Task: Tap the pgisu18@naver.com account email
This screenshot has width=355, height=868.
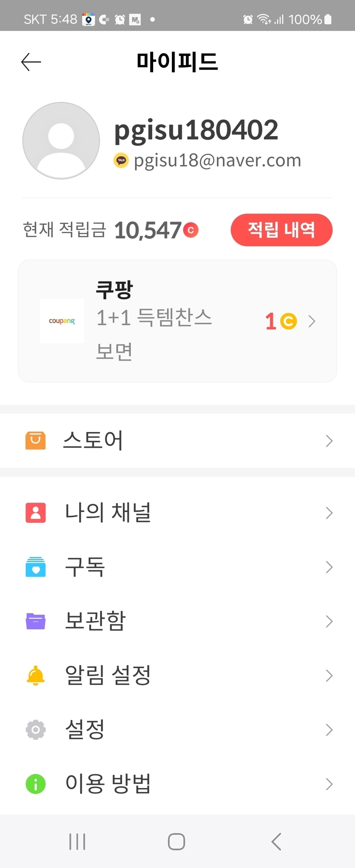Action: tap(217, 160)
